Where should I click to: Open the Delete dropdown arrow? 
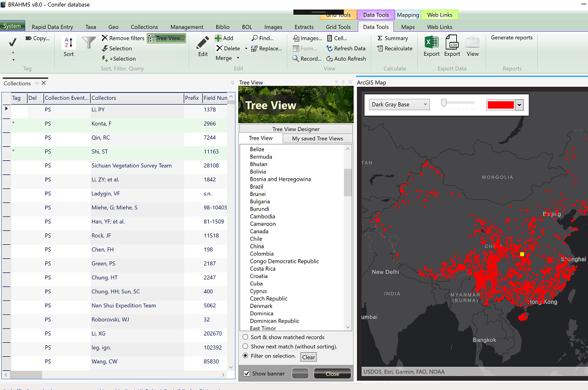pyautogui.click(x=246, y=48)
